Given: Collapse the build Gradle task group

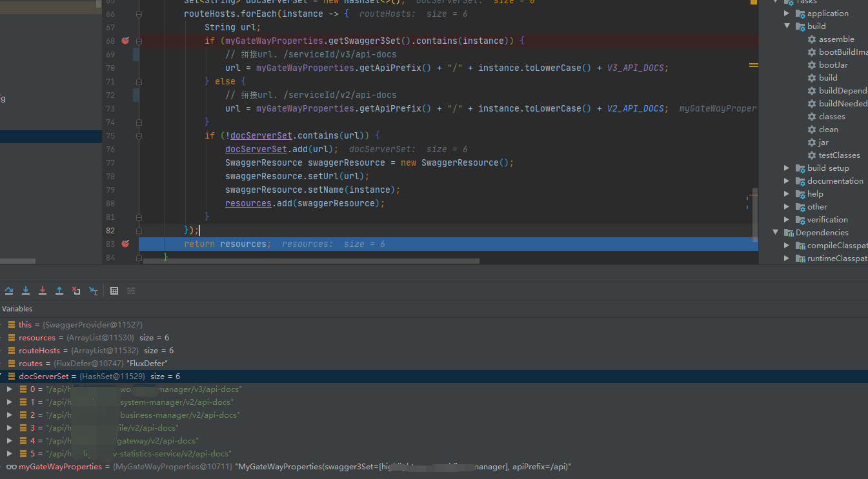Looking at the screenshot, I should [x=787, y=26].
